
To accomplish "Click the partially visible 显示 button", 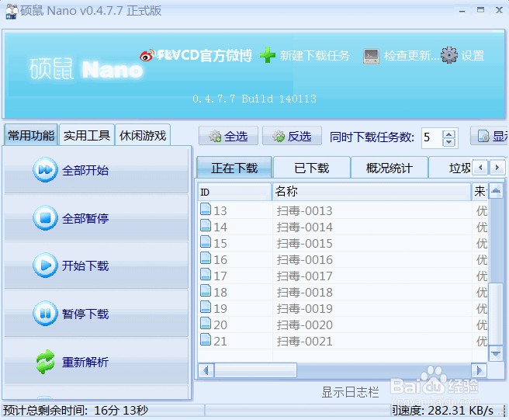I will [490, 136].
